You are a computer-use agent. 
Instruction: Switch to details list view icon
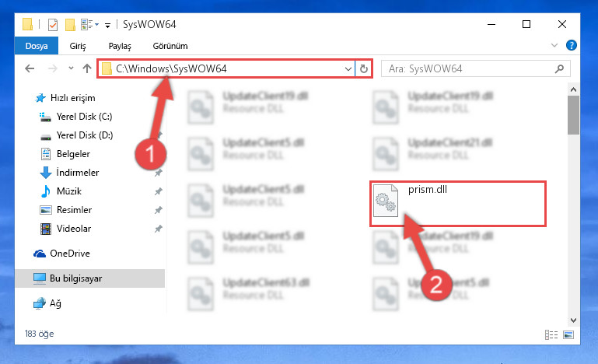[551, 334]
